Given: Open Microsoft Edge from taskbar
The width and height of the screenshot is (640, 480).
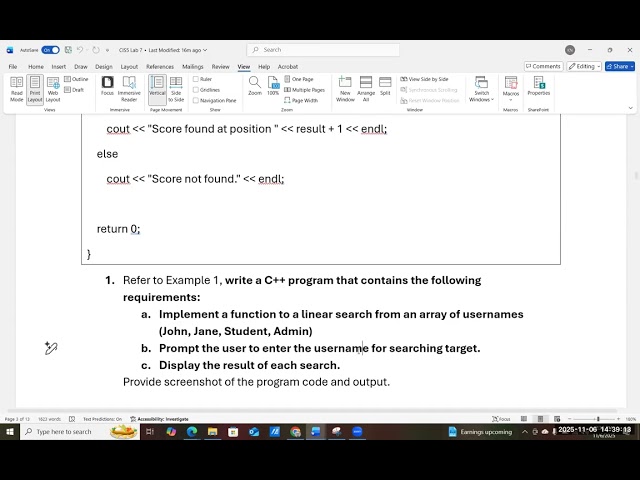Looking at the screenshot, I should click(x=192, y=431).
